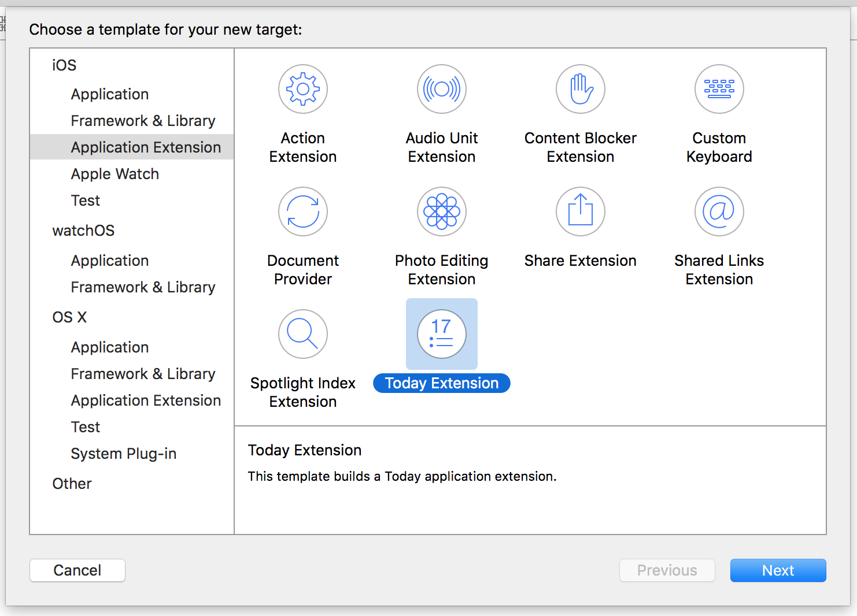
Task: Pick the Content Blocker Extension hand icon
Action: coord(581,89)
